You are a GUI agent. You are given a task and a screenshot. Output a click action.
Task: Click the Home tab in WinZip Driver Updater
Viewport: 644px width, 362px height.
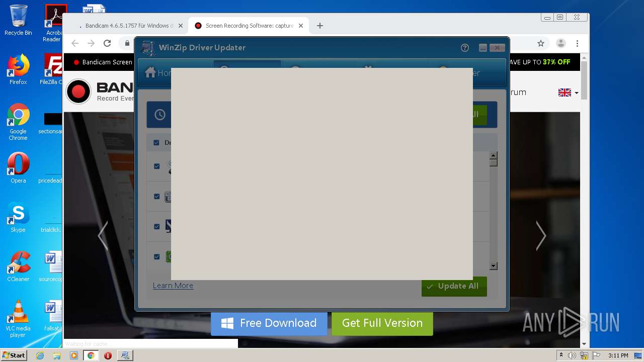pyautogui.click(x=157, y=73)
